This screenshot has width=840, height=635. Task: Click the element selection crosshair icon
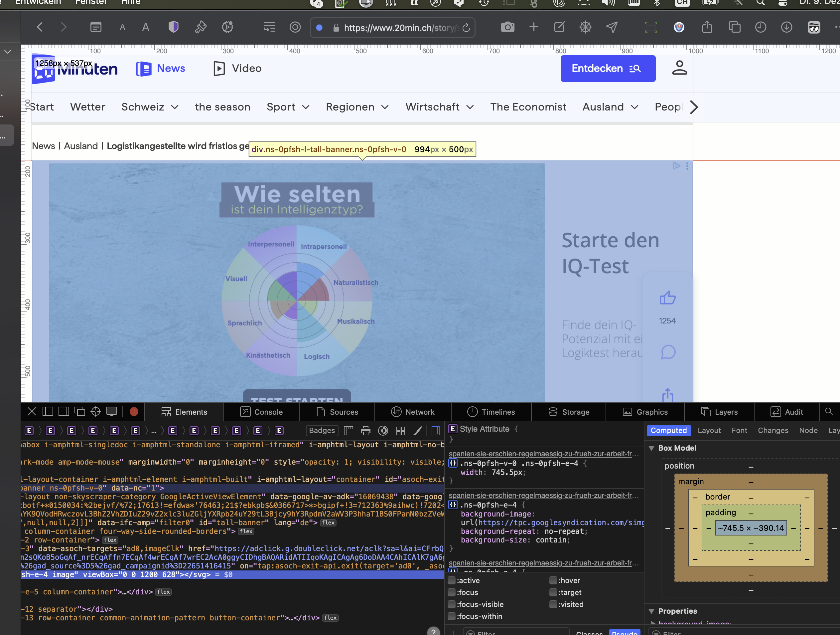pos(96,412)
